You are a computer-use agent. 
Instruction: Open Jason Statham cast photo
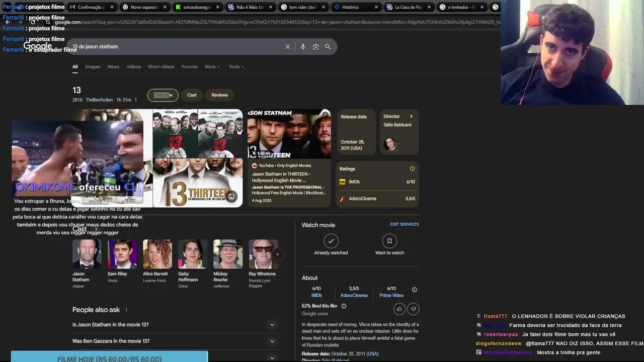[87, 254]
